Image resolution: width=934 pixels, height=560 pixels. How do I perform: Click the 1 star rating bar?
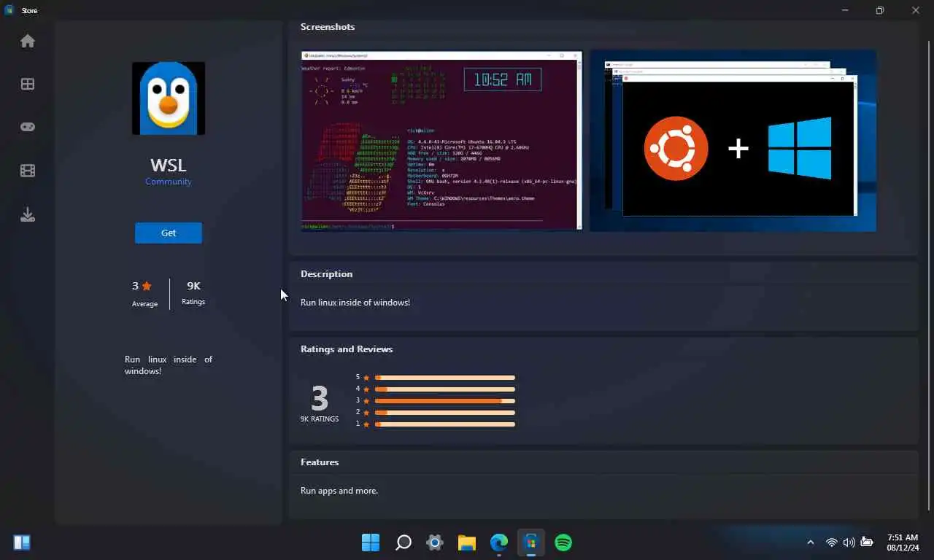pyautogui.click(x=444, y=424)
